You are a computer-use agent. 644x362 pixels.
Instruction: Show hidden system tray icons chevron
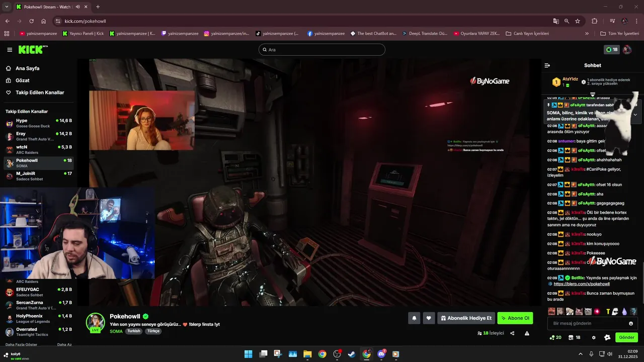coord(581,354)
